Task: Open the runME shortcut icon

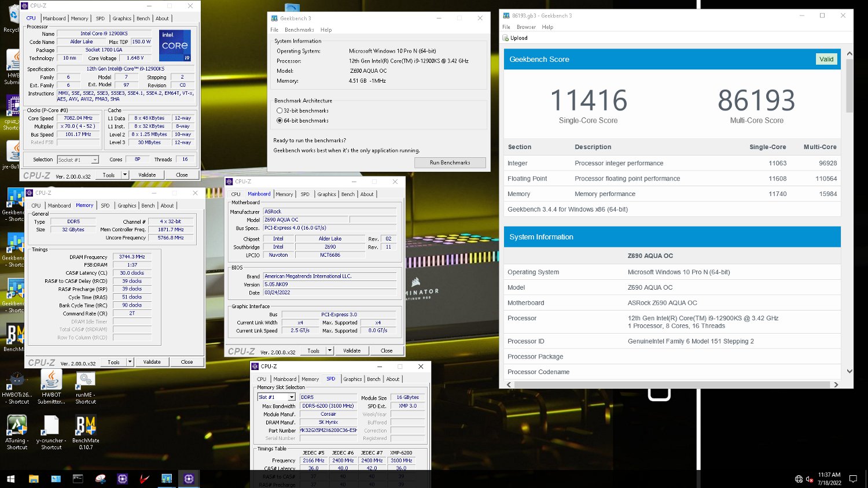Action: [86, 386]
